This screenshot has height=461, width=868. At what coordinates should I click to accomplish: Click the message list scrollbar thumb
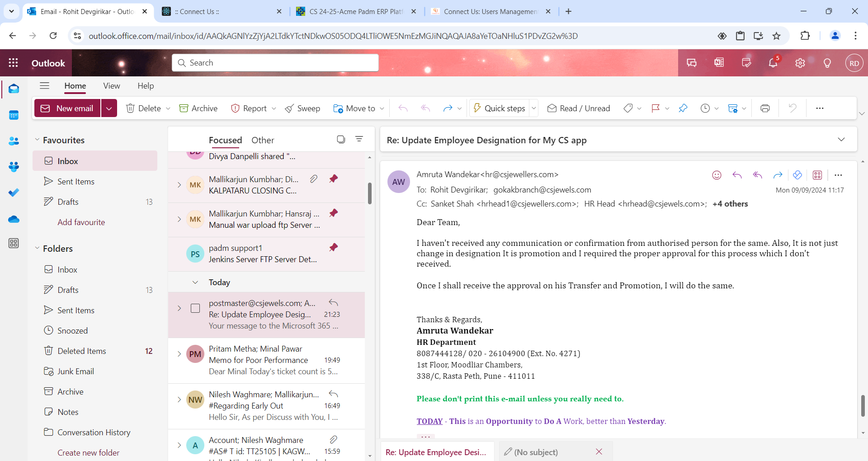(x=369, y=193)
